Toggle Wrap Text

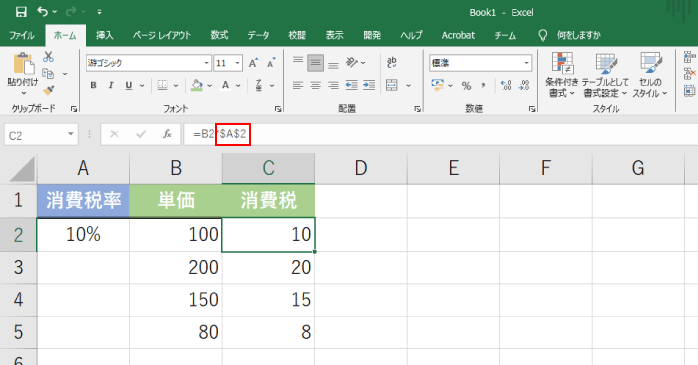tap(392, 62)
